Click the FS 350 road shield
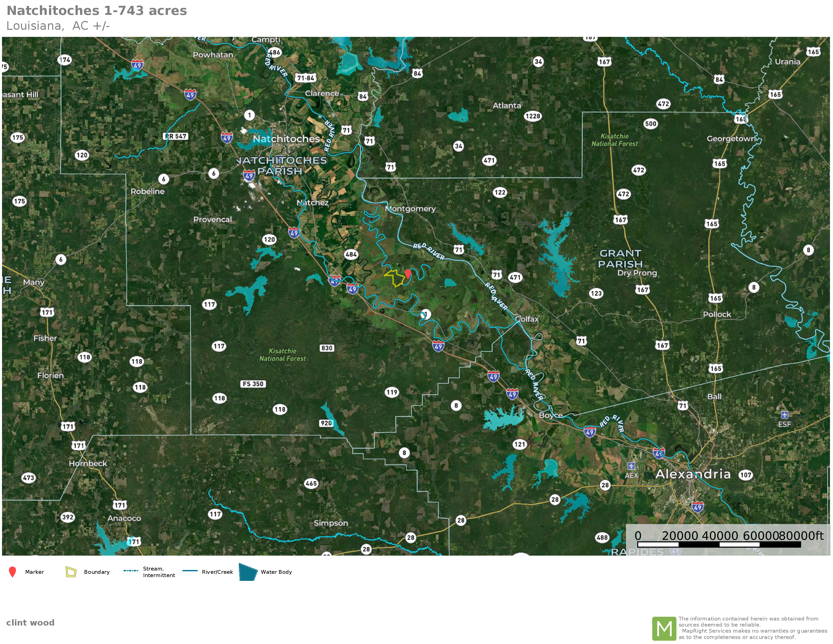This screenshot has width=833, height=644. [x=253, y=384]
